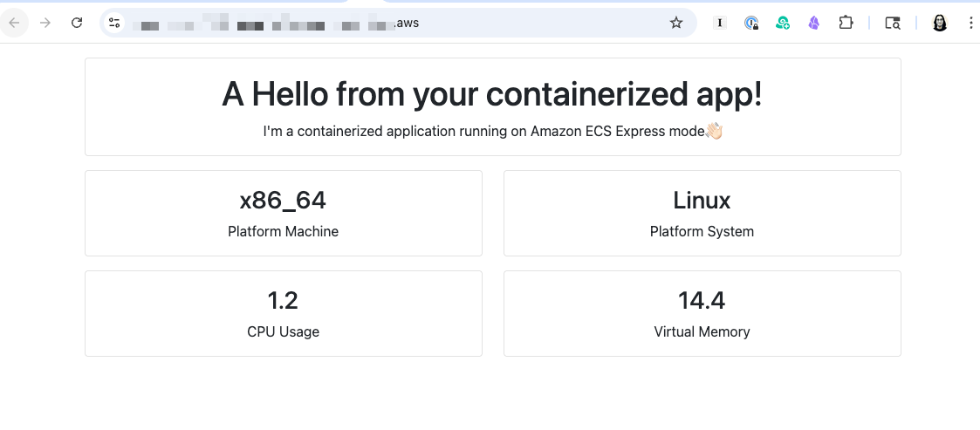Click the green swirl extension icon
This screenshot has width=980, height=430.
coord(783,23)
